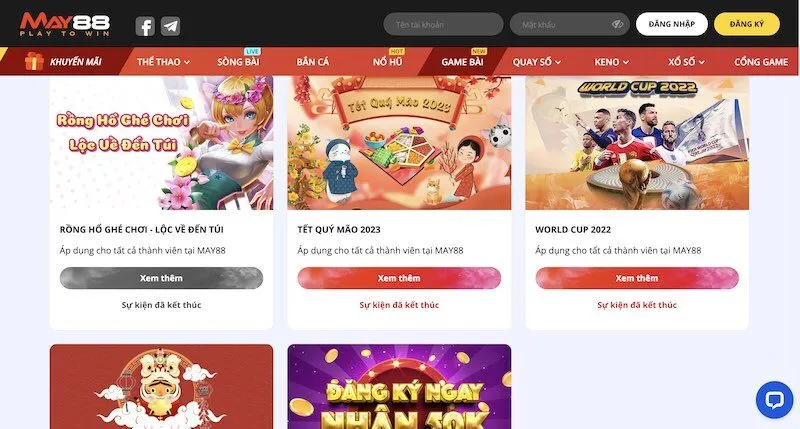This screenshot has width=800, height=429.
Task: Select the Nổ Hũ menu item
Action: point(388,62)
